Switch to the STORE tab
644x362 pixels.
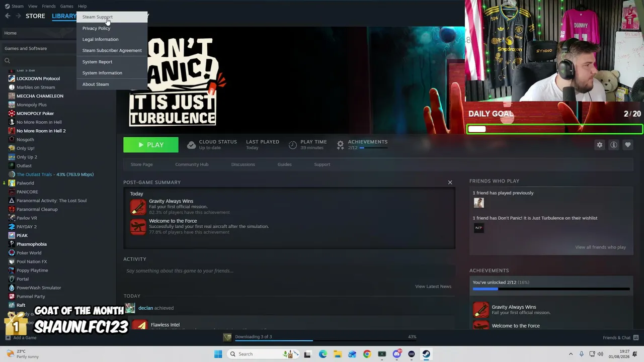35,16
